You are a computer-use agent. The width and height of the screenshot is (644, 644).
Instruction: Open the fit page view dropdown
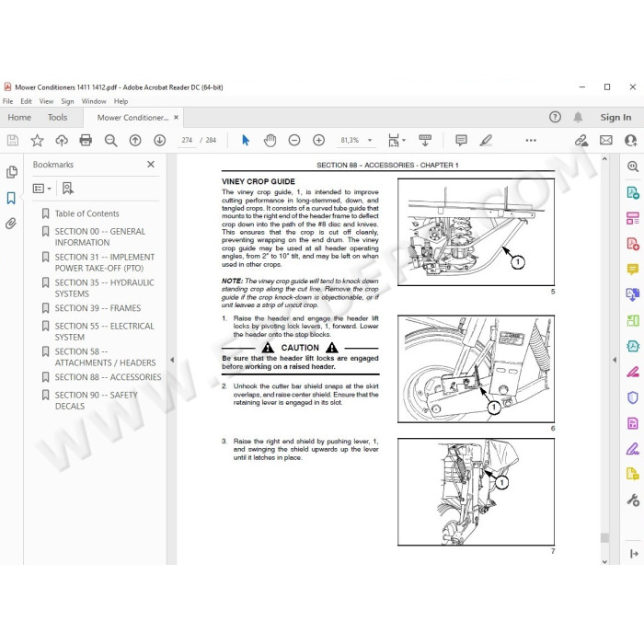(397, 141)
